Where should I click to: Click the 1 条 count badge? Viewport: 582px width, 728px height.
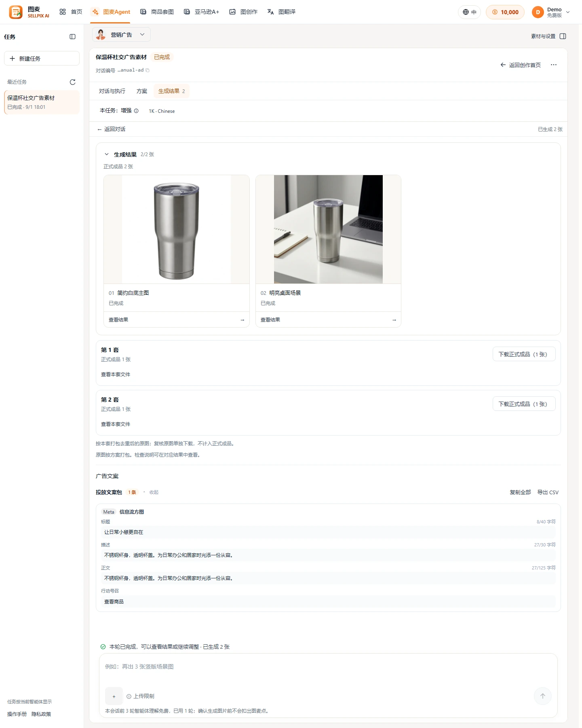click(132, 492)
